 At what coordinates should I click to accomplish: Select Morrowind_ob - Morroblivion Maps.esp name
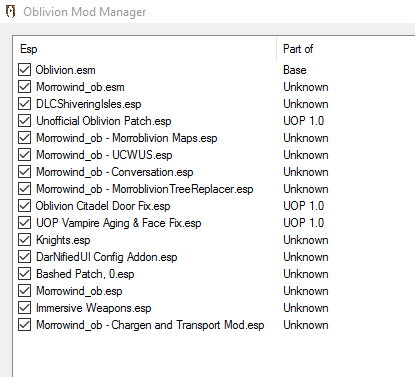tap(127, 138)
